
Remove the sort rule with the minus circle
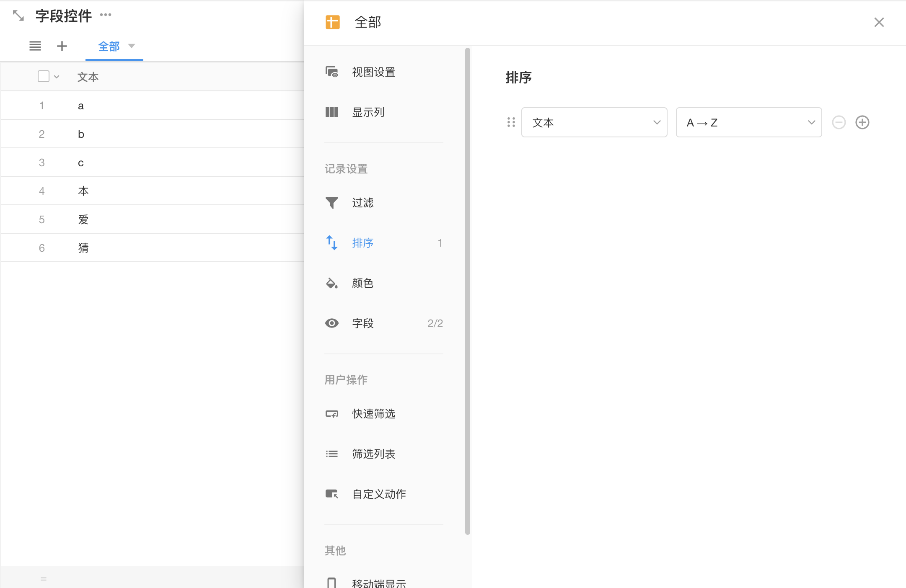coord(839,122)
